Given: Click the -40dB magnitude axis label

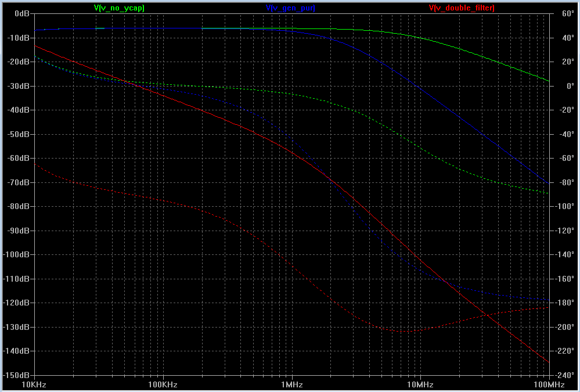Looking at the screenshot, I should coord(18,110).
